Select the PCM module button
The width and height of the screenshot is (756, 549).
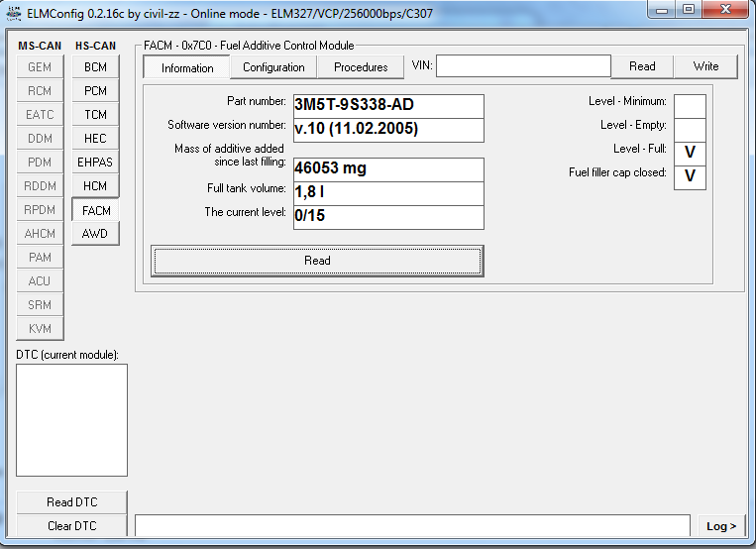click(95, 91)
